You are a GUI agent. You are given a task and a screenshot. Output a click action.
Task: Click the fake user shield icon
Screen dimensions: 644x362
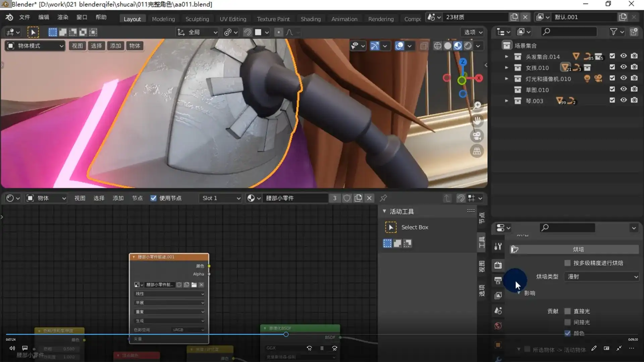pos(347,198)
